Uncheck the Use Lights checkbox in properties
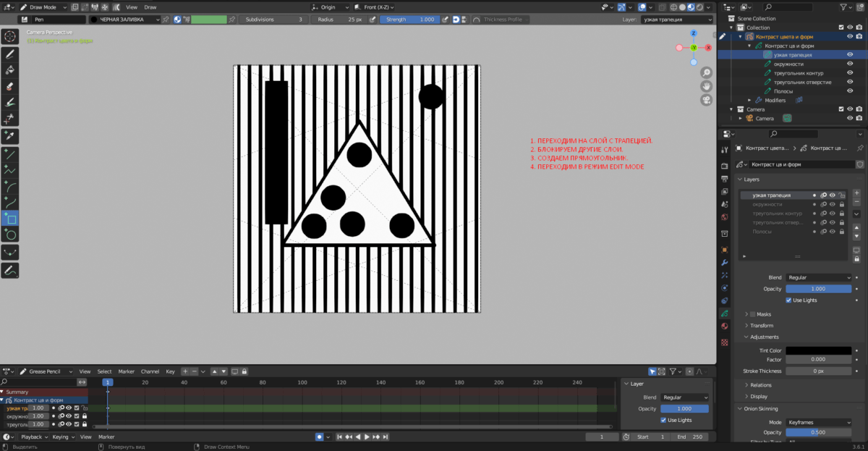 [x=789, y=300]
